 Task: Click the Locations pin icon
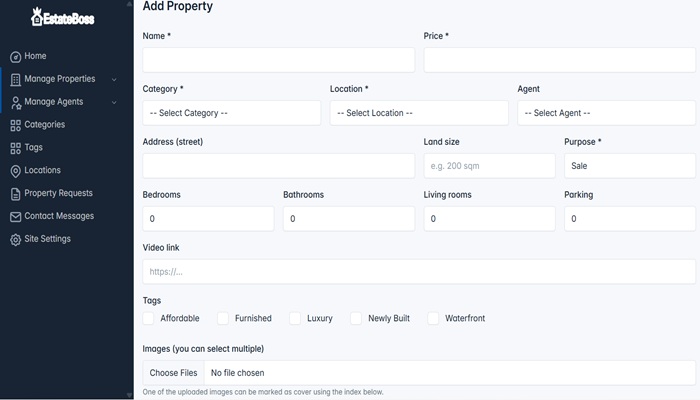[16, 171]
